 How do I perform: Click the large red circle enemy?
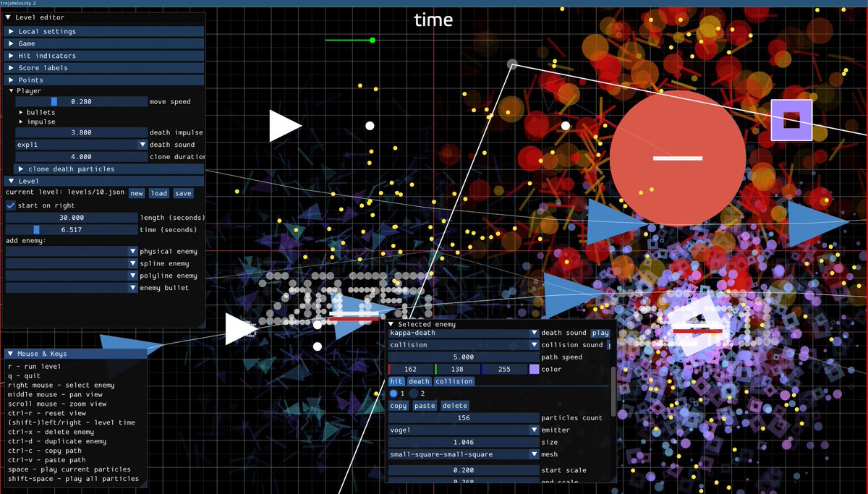point(677,158)
